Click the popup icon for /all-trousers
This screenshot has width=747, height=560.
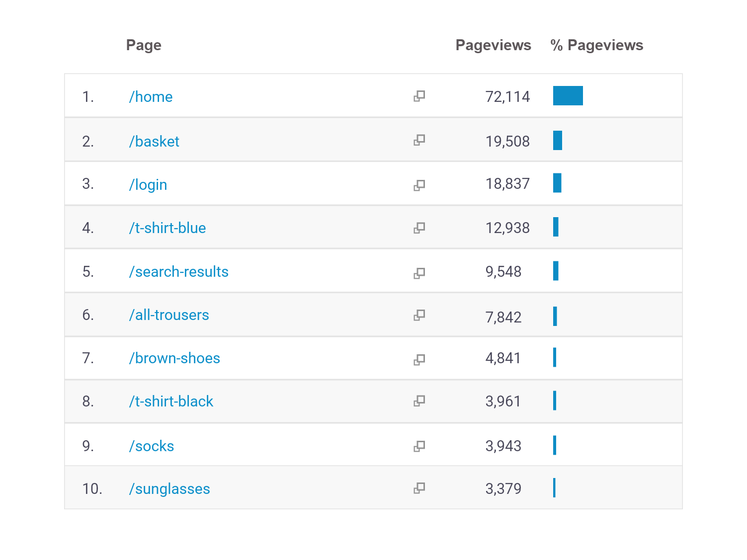tap(419, 315)
